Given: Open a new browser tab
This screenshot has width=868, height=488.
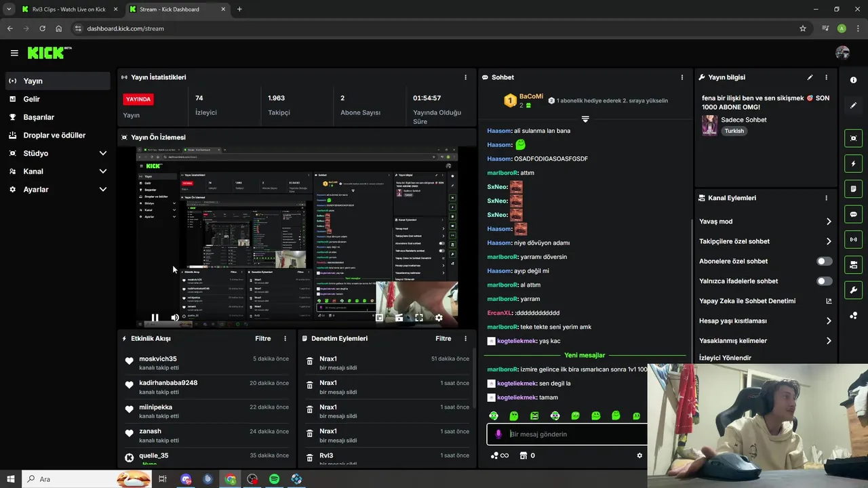Looking at the screenshot, I should coord(239,9).
